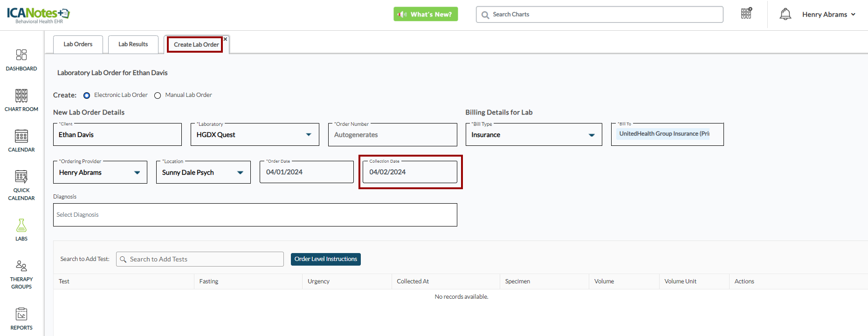Open Reports from the sidebar

tap(21, 319)
